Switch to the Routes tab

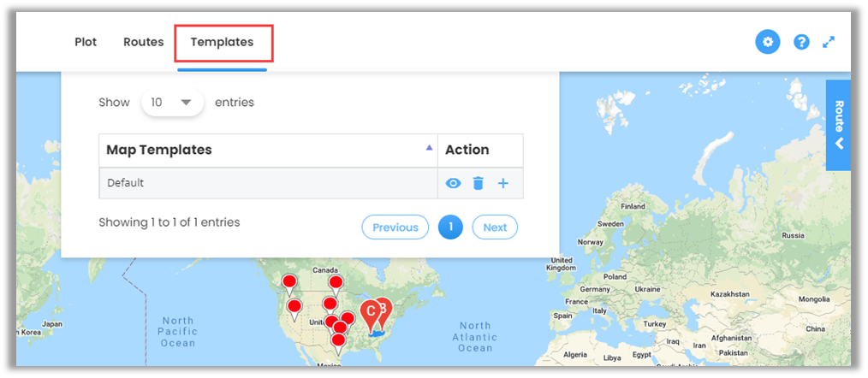click(x=143, y=42)
